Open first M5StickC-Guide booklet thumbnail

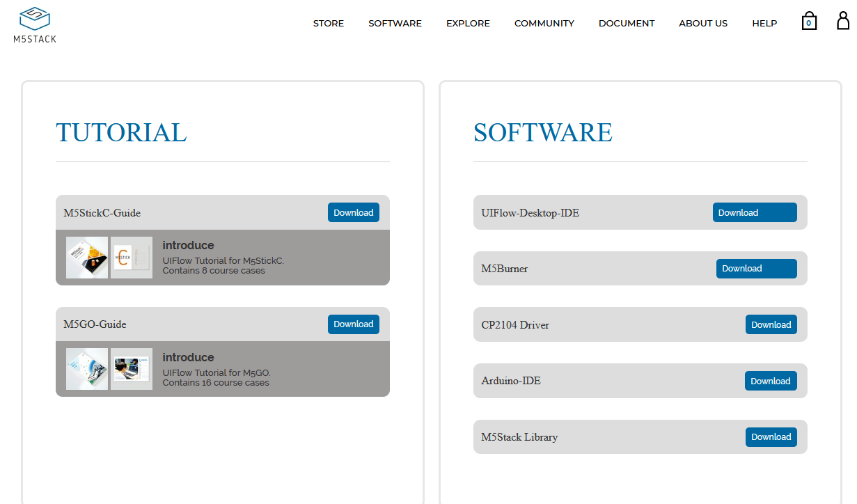coord(87,258)
